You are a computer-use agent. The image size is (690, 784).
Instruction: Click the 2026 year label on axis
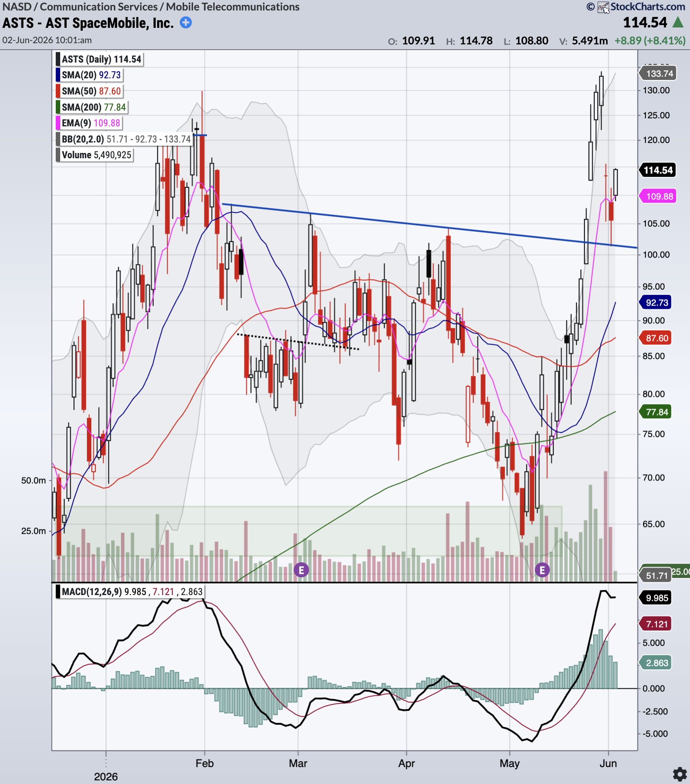(x=106, y=777)
